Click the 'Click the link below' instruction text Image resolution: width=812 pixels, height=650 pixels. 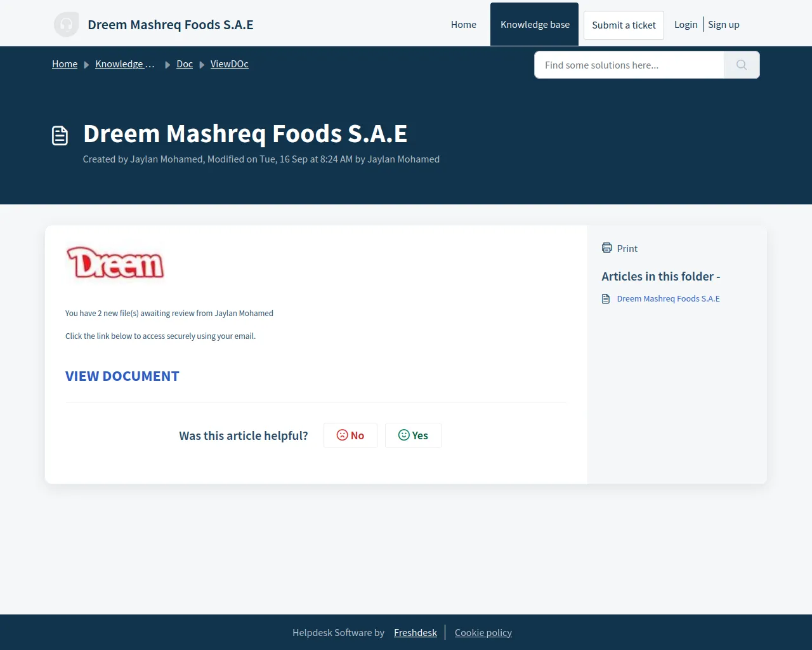coord(160,336)
